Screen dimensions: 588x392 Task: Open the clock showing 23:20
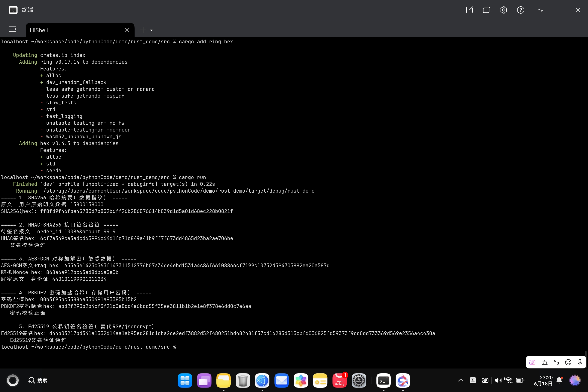point(543,380)
